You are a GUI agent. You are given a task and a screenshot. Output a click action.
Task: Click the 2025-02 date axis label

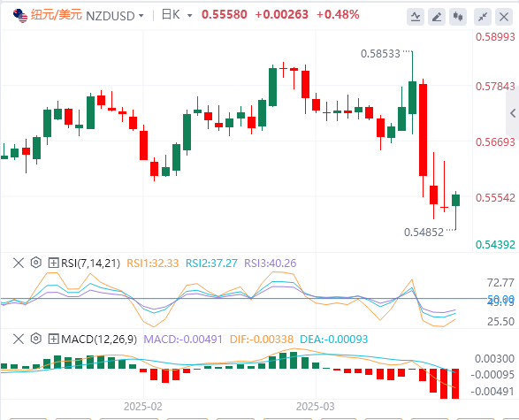tap(143, 407)
